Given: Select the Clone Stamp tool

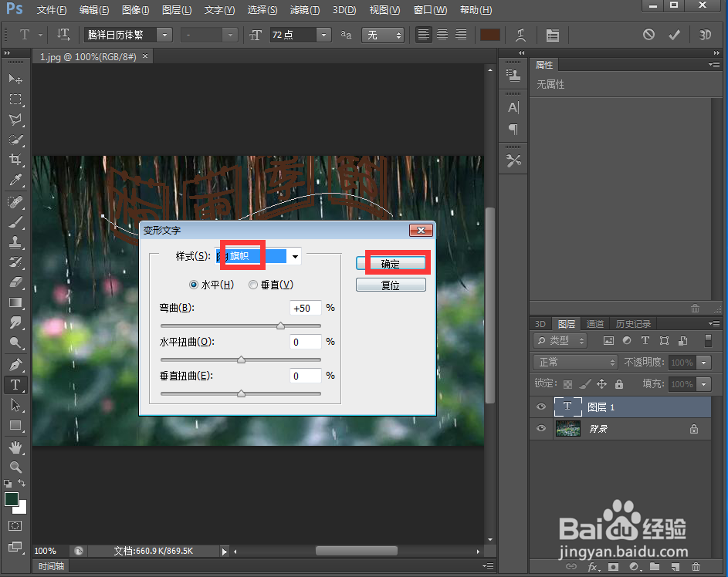Looking at the screenshot, I should click(15, 241).
